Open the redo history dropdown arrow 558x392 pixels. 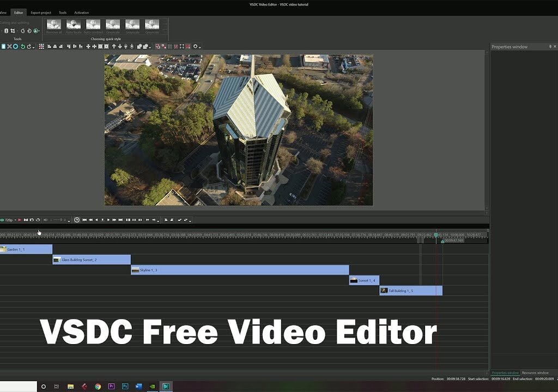[x=33, y=47]
